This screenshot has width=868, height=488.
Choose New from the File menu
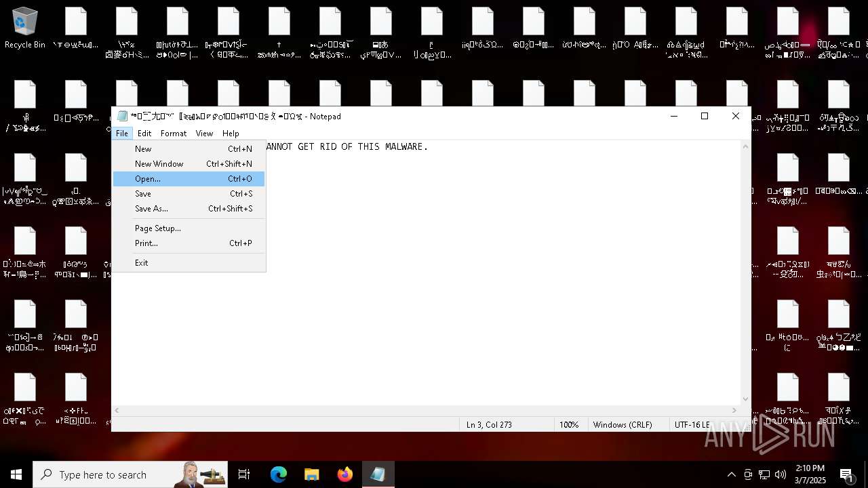pos(189,149)
